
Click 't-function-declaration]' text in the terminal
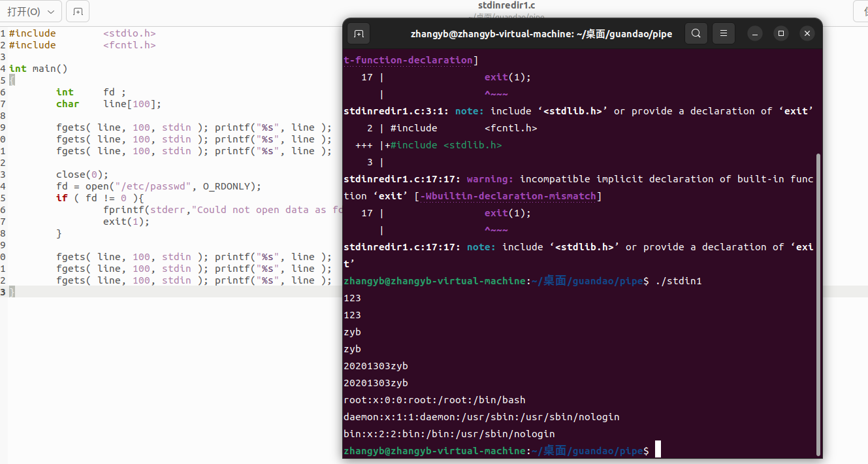[x=411, y=60]
